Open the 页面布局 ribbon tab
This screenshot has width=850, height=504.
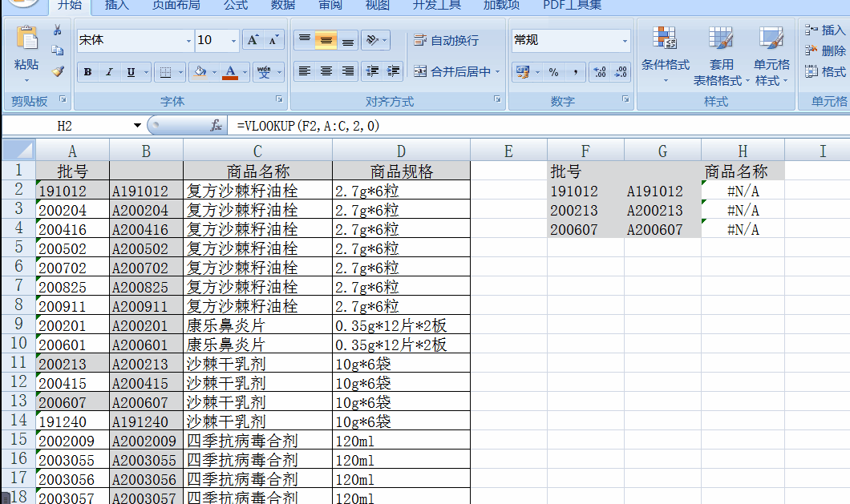tap(176, 6)
